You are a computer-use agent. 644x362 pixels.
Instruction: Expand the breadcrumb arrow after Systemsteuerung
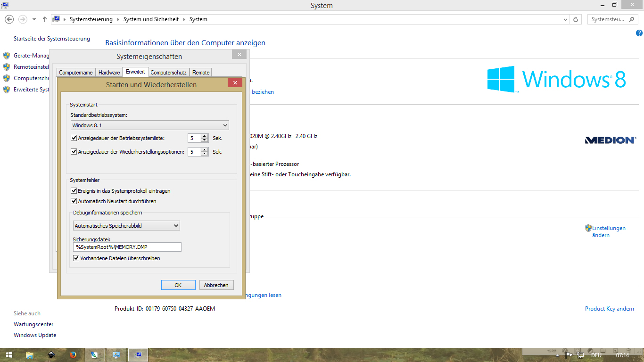[x=118, y=19]
